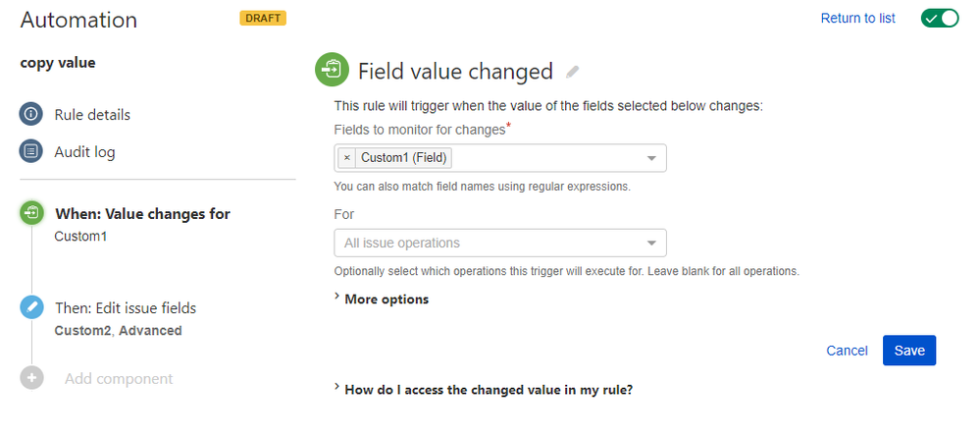This screenshot has height=437, width=980.
Task: Click the green trigger icon beside When
Action: coord(31,213)
